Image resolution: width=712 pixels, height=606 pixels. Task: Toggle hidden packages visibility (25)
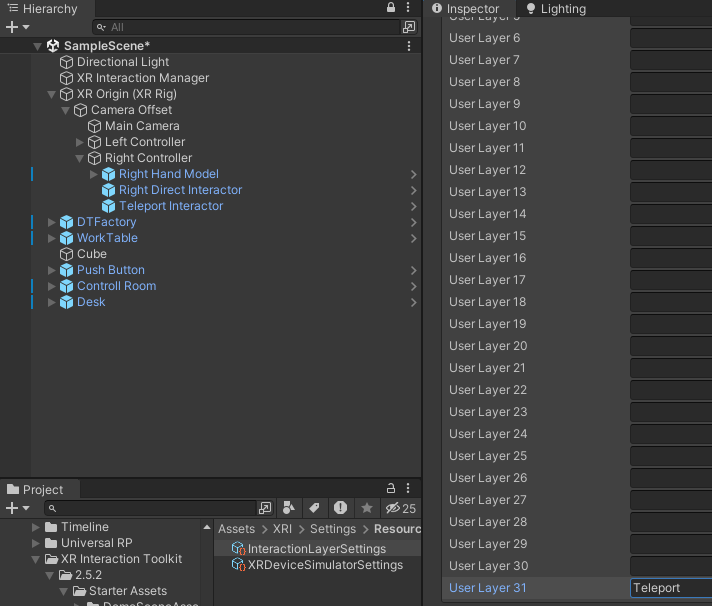point(400,508)
